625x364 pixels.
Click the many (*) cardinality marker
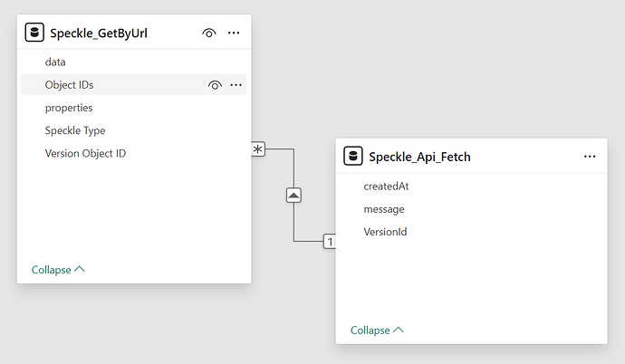coord(258,149)
